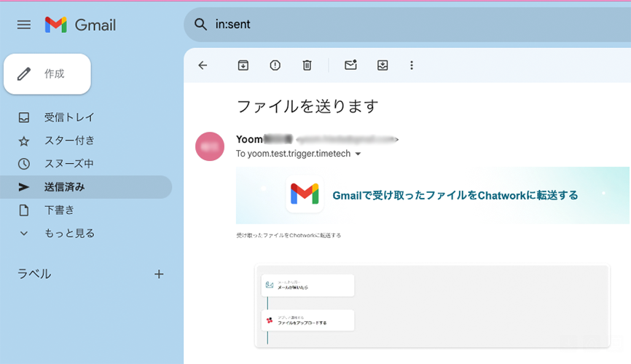This screenshot has width=631, height=364.
Task: Click the search magnifier icon
Action: click(200, 25)
